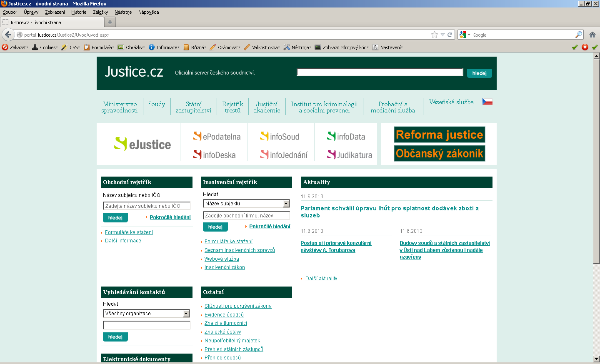
Task: Open infoSoud service
Action: [x=280, y=136]
